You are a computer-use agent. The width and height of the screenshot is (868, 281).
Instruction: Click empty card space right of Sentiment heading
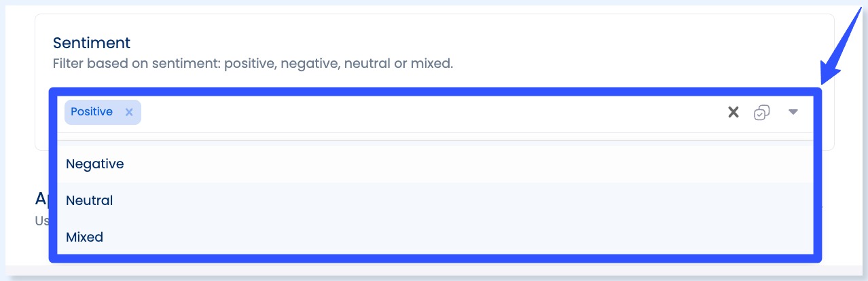475,43
